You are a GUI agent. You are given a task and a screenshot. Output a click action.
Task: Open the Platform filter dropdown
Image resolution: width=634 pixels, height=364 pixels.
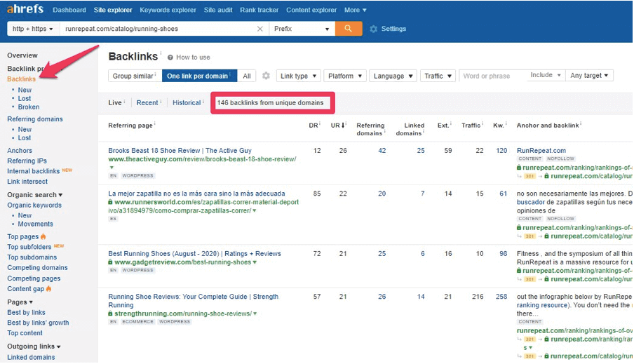coord(345,76)
